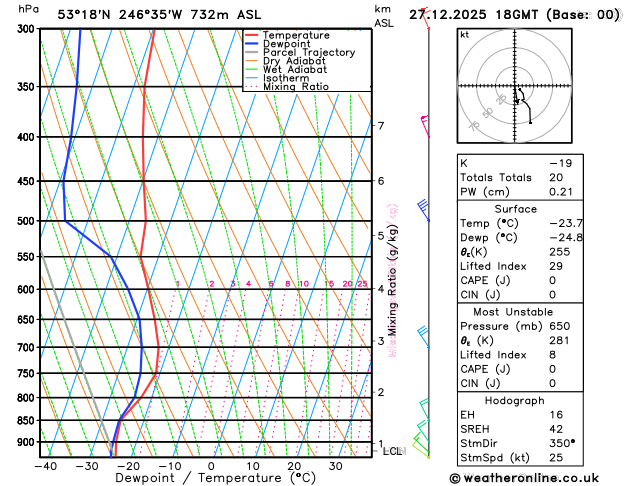This screenshot has width=629, height=486.
Task: Click the surface Lifted Index value 29
Action: (x=556, y=266)
